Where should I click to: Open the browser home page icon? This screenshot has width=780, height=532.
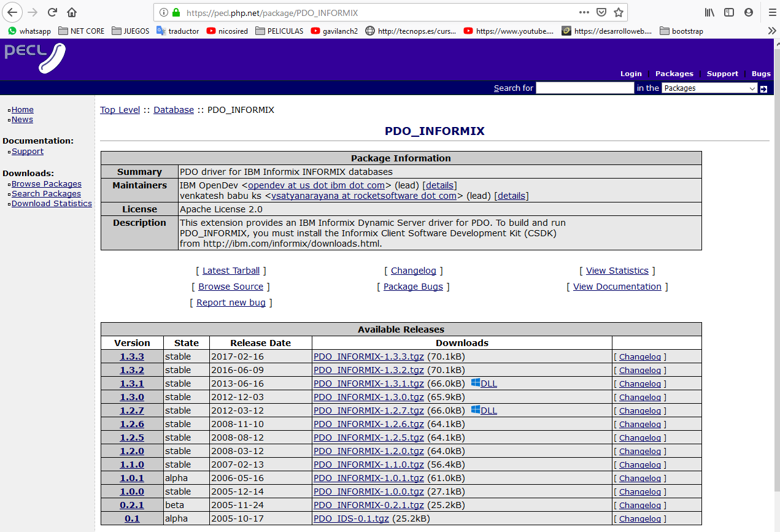(72, 12)
